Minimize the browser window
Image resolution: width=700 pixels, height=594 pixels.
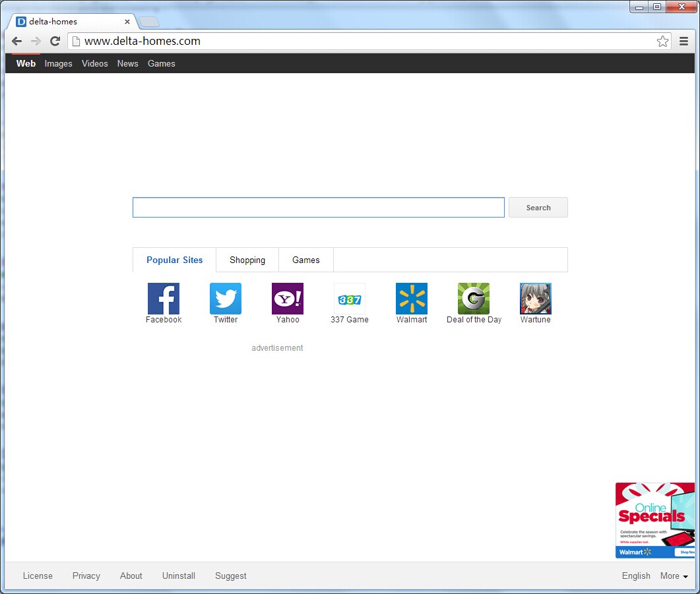pyautogui.click(x=639, y=7)
